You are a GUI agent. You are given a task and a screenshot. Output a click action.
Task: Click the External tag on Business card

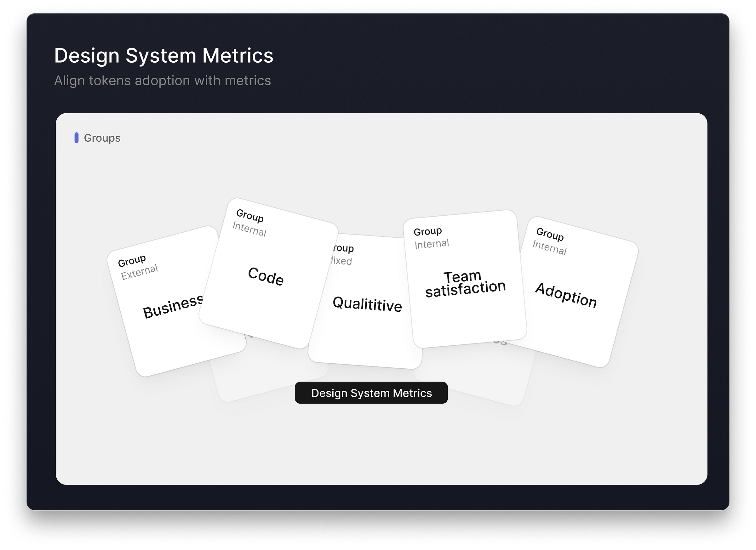tap(139, 272)
